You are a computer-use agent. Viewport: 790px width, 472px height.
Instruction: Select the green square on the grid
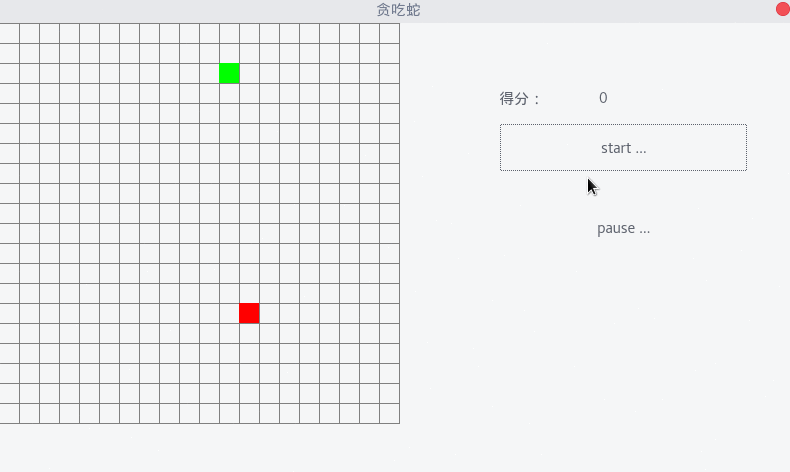pos(229,74)
